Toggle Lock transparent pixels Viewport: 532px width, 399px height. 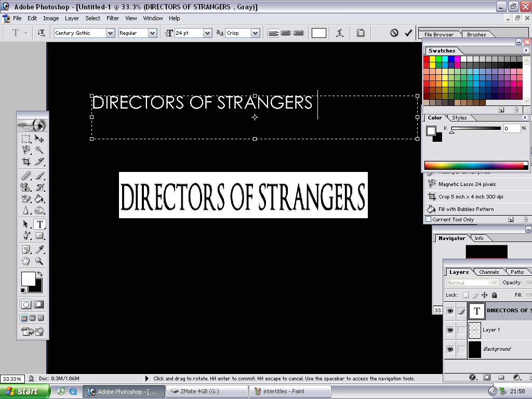[x=466, y=295]
